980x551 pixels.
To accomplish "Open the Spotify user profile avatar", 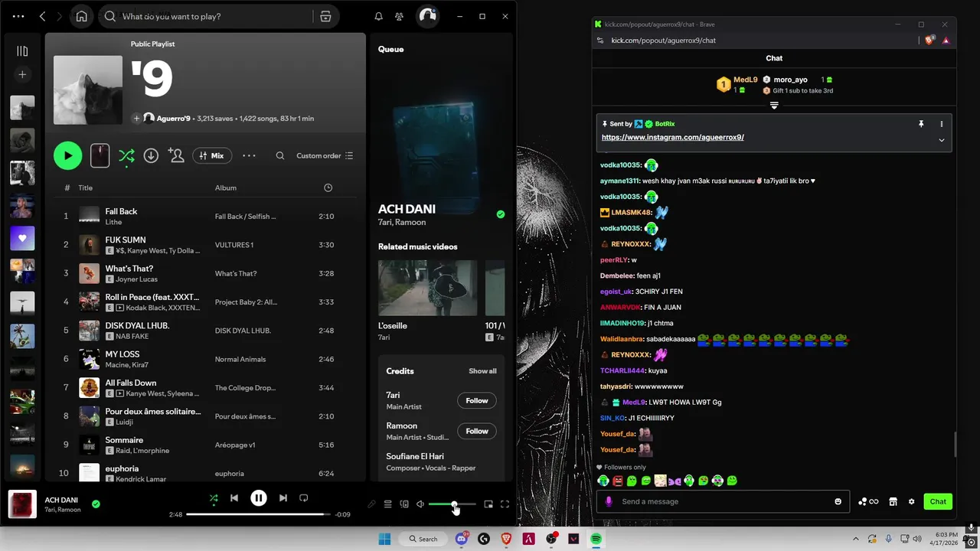I will pos(427,16).
